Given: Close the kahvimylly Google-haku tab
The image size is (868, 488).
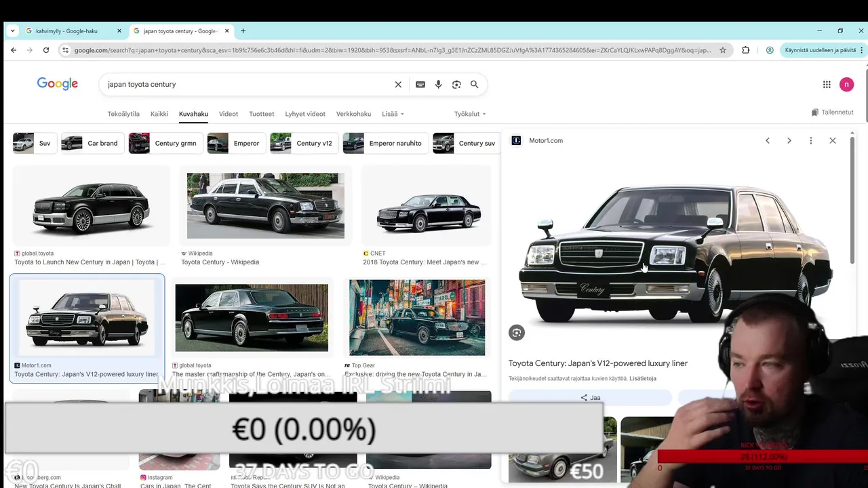Looking at the screenshot, I should coord(119,31).
